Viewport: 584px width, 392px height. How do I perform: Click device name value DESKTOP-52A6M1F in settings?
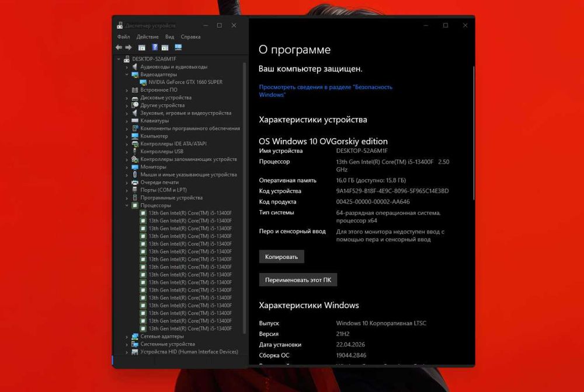pyautogui.click(x=361, y=150)
